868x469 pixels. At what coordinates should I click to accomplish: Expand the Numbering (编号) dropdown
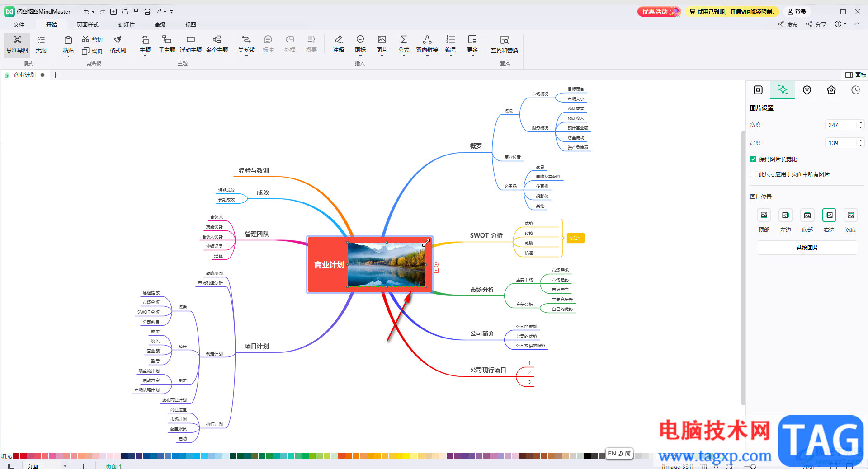[x=451, y=56]
